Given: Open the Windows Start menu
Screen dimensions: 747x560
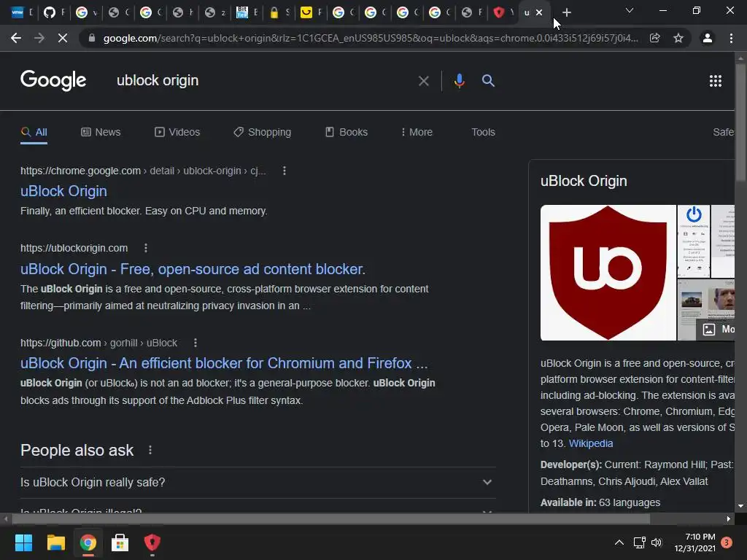Looking at the screenshot, I should pos(23,542).
